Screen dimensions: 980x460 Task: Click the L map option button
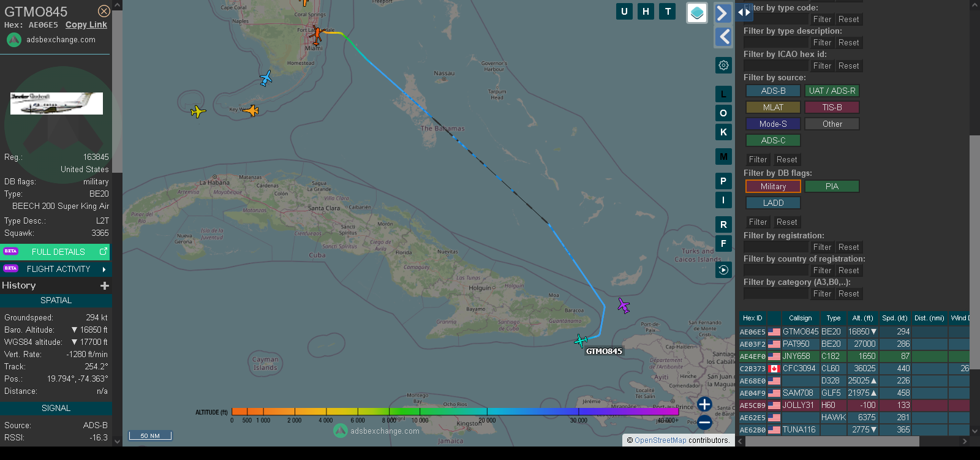(723, 94)
